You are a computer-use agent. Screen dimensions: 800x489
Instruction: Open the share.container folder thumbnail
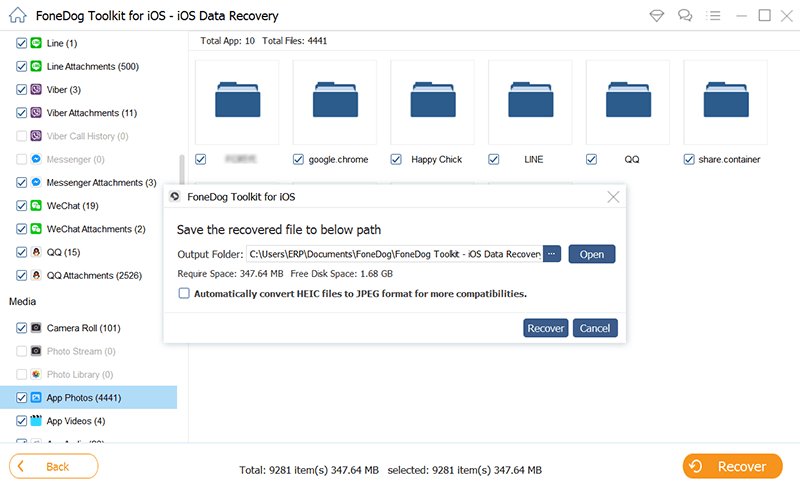pos(726,102)
